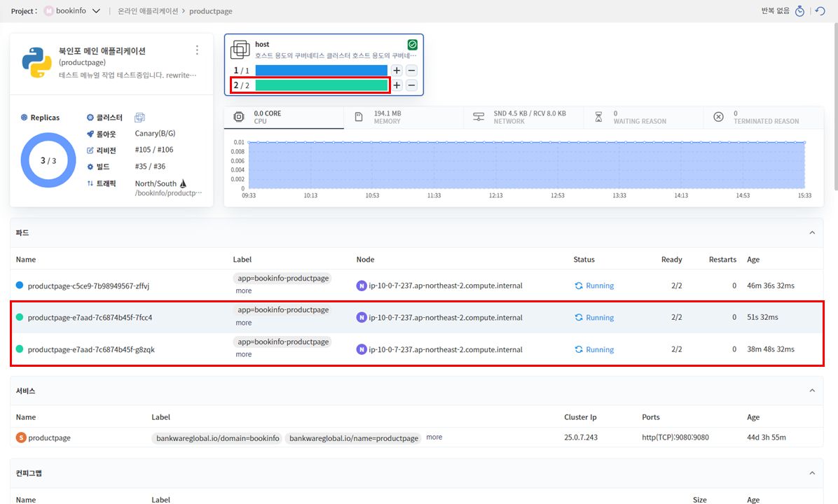Click the 리비전 edit icon
The width and height of the screenshot is (838, 504).
tap(90, 150)
